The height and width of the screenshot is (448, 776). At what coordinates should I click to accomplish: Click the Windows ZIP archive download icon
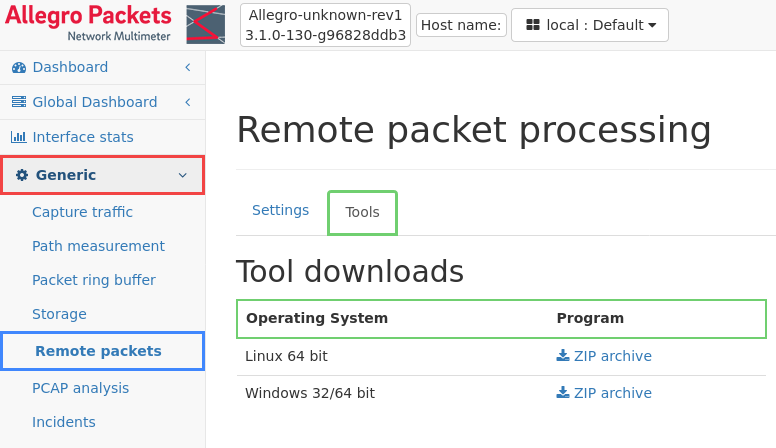coord(563,393)
